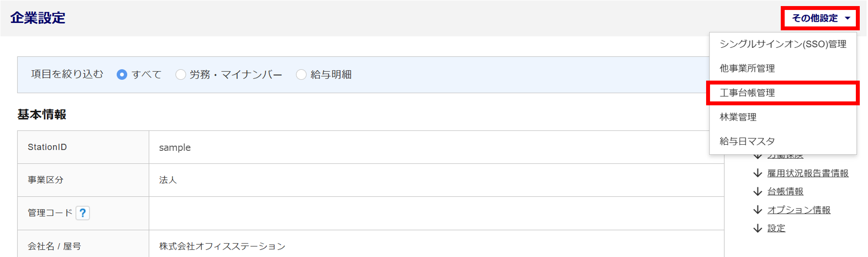The height and width of the screenshot is (257, 868).
Task: Click the down arrow icon next to 台帳情報
Action: [x=758, y=191]
